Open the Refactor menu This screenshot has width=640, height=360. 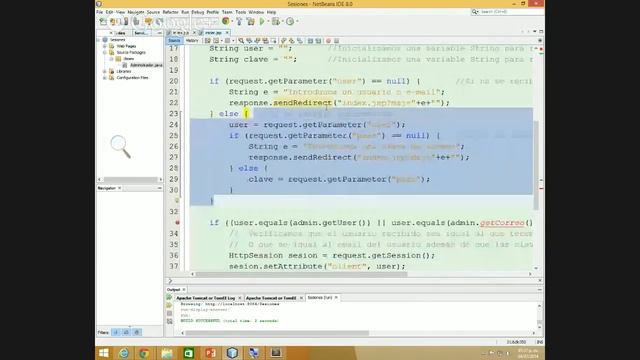pyautogui.click(x=171, y=12)
